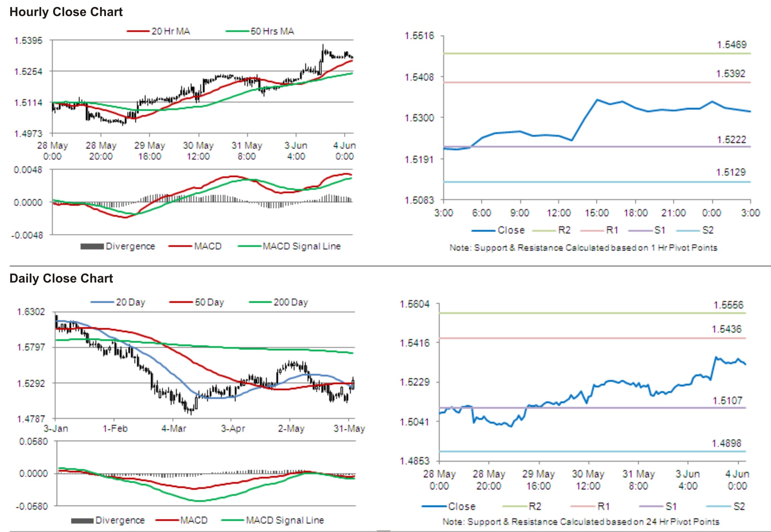771x532 pixels.
Task: Click the 0.0580 MACD axis value
Action: 33,442
